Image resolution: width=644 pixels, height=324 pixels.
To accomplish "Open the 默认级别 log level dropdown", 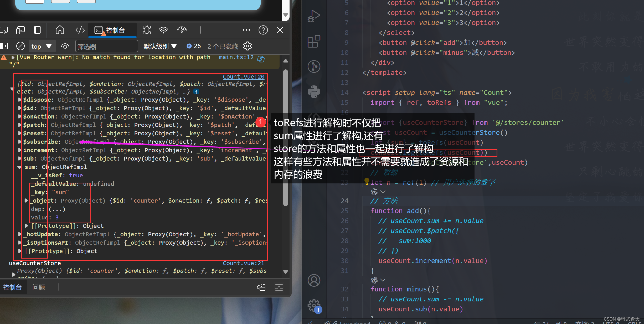I will (160, 47).
